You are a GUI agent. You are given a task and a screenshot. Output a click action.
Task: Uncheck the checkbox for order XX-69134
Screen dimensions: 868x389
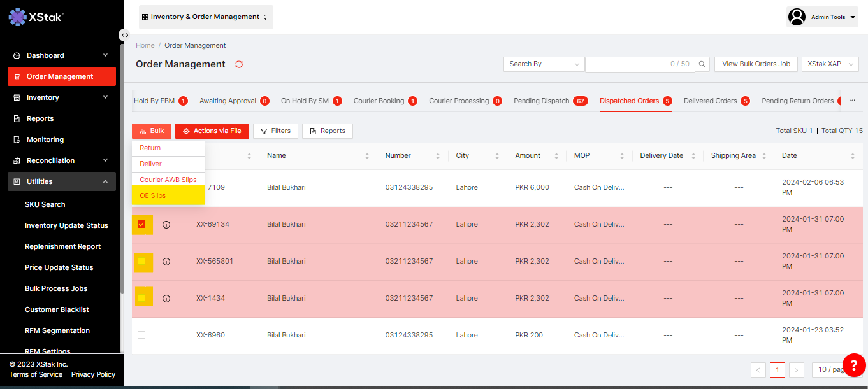coord(141,224)
